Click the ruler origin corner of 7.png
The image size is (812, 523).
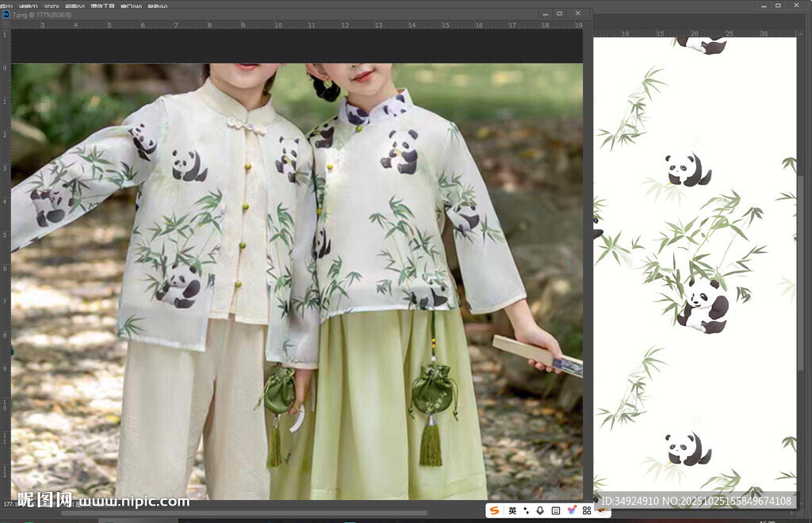point(6,25)
